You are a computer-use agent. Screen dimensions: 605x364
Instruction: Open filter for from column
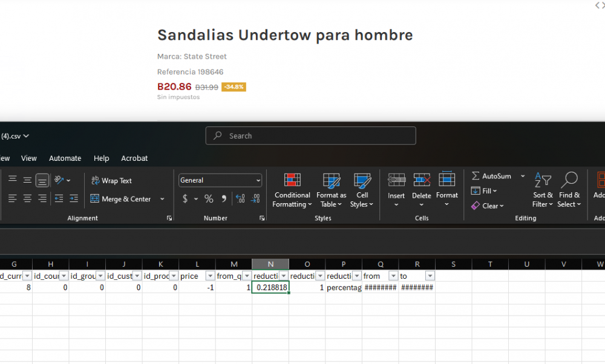coord(393,276)
